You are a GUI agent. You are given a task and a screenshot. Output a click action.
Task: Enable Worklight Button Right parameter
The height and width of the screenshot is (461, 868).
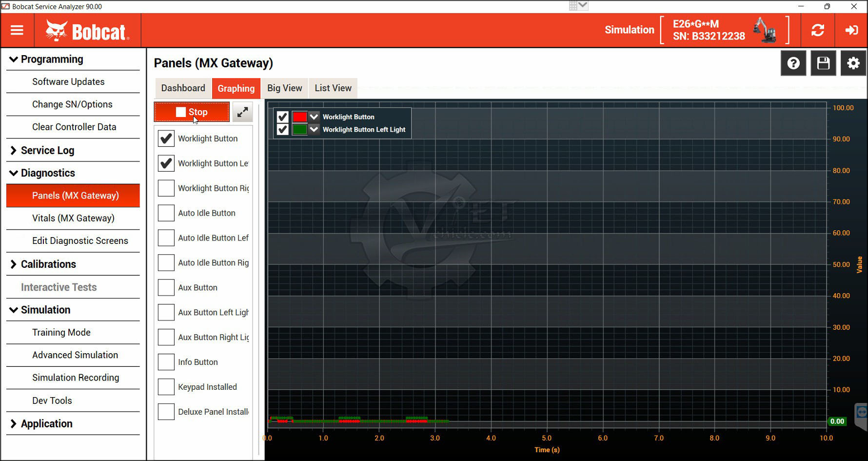166,188
